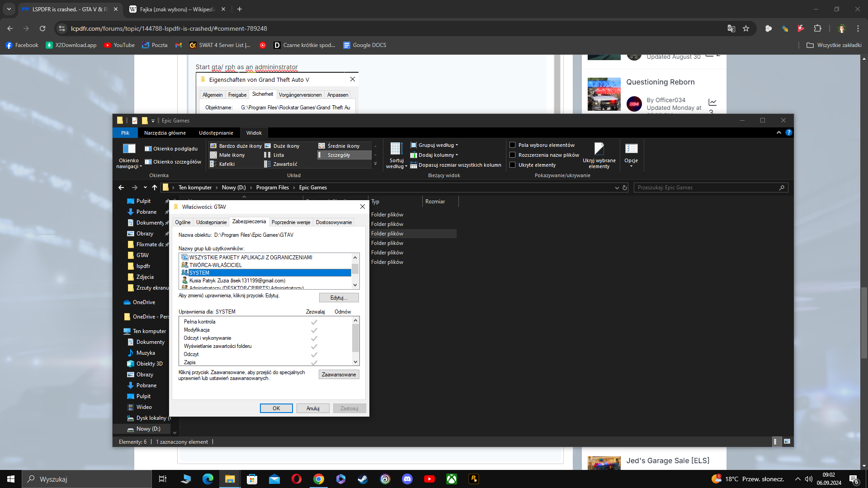
Task: Click the up-arrow folder navigation icon
Action: click(155, 188)
